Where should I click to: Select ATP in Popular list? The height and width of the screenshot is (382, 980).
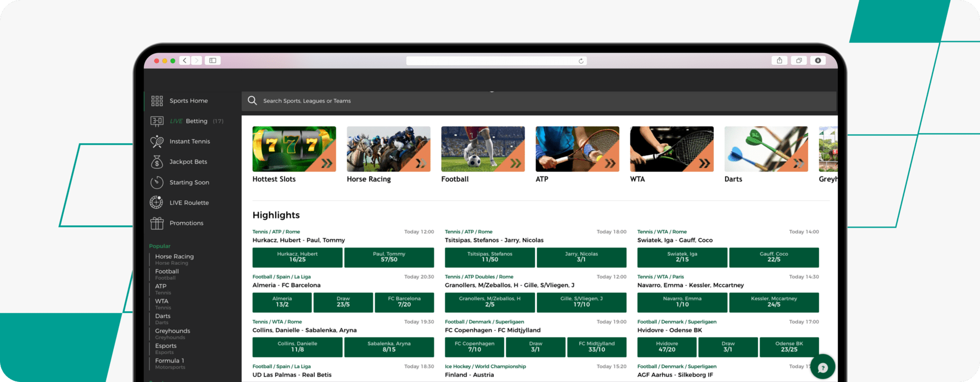coord(161,286)
